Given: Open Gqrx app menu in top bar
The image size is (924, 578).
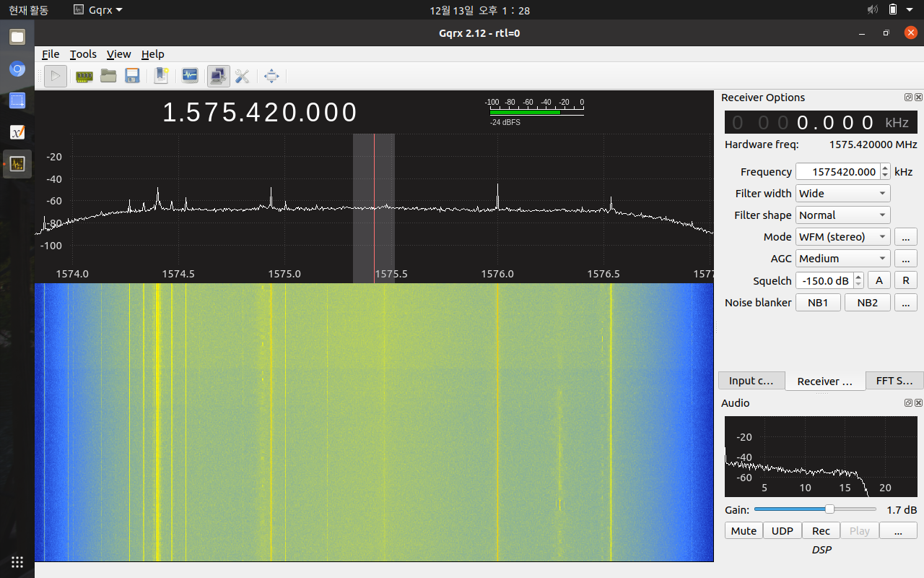Looking at the screenshot, I should tap(98, 10).
